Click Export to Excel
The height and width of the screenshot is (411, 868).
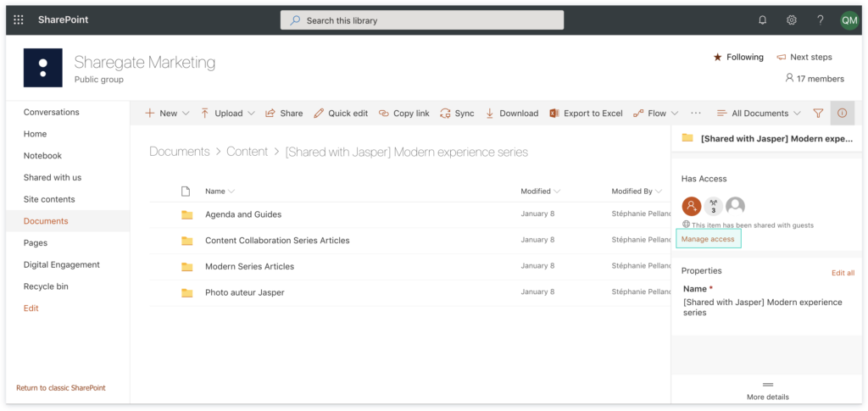586,113
